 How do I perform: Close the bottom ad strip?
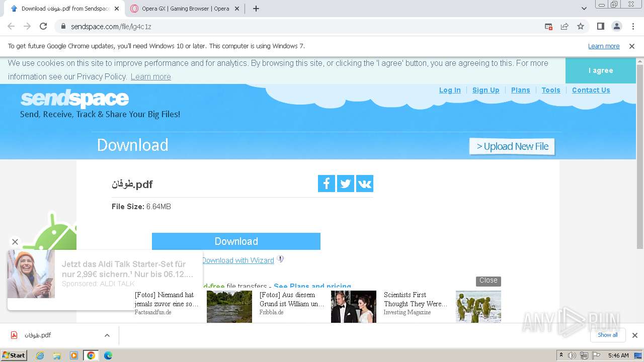tap(488, 281)
